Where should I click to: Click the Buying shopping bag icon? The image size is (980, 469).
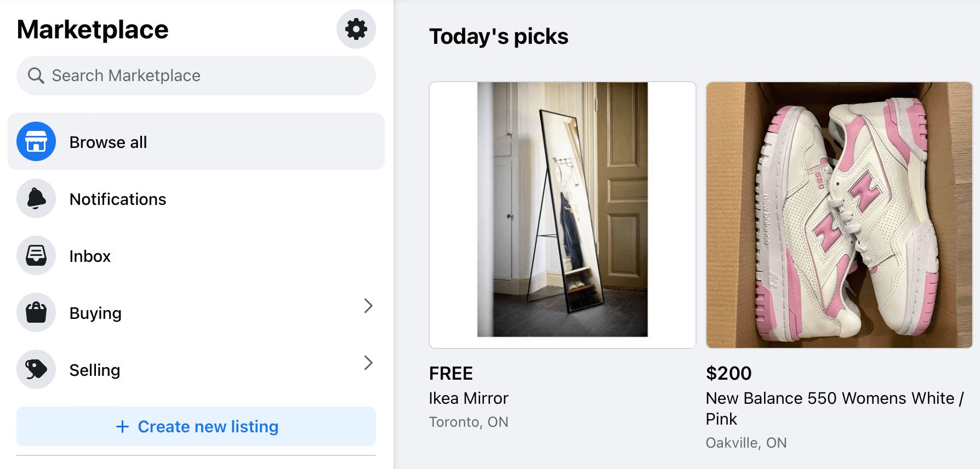[x=36, y=312]
